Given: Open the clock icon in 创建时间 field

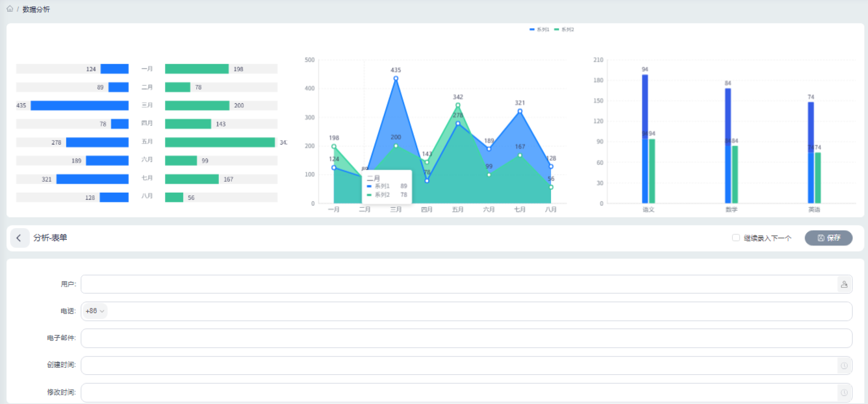Looking at the screenshot, I should tap(844, 366).
